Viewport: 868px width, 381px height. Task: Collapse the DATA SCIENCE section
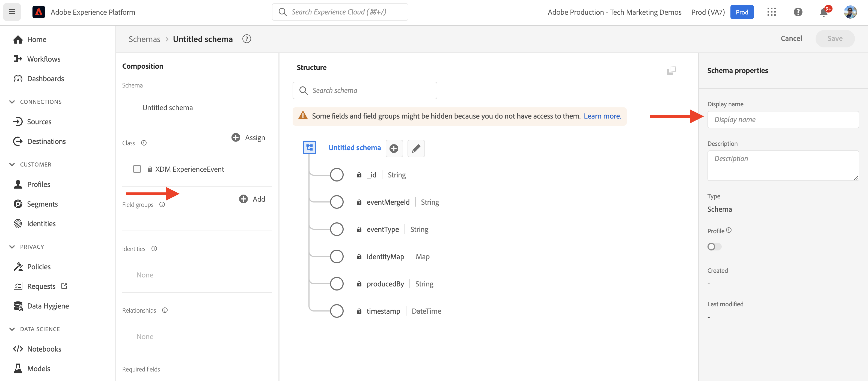pyautogui.click(x=12, y=329)
